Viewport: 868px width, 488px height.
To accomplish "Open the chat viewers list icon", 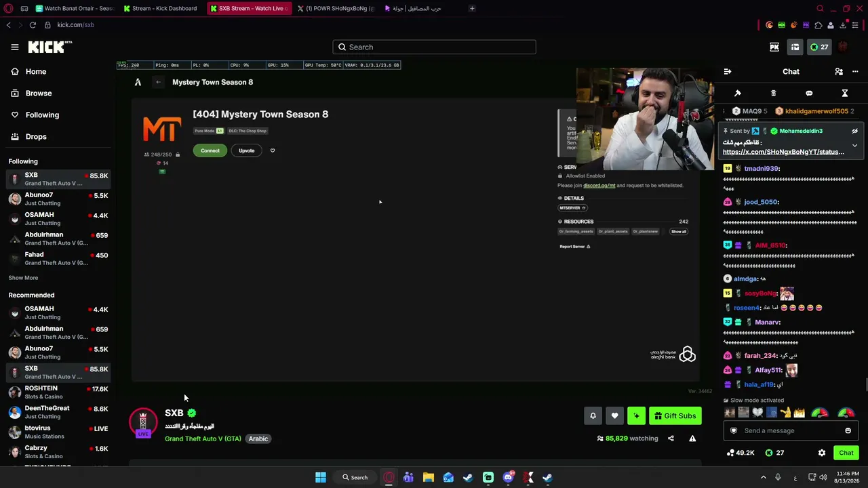I will pos(839,71).
